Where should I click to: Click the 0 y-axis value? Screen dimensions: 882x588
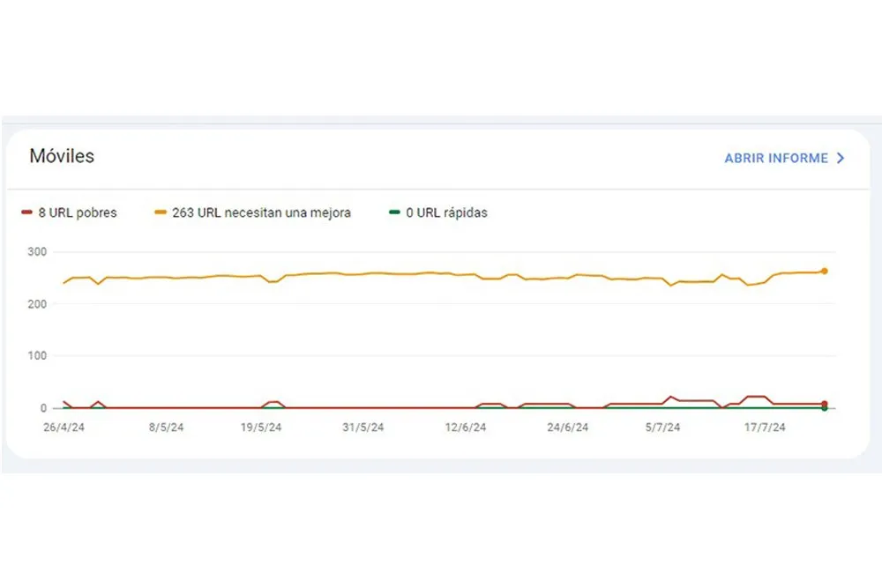tap(43, 408)
